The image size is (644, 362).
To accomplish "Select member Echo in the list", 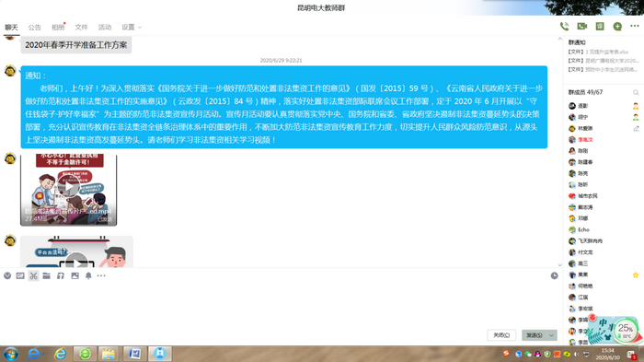I will tap(579, 229).
